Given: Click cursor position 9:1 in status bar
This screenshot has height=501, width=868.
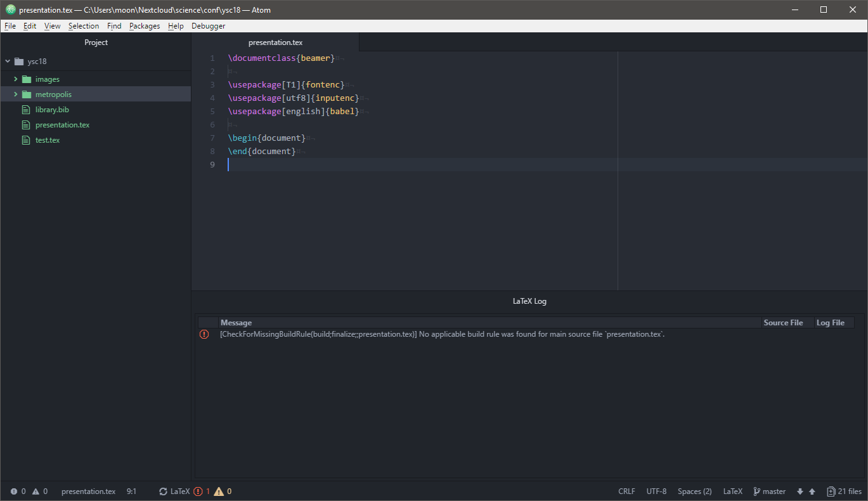Looking at the screenshot, I should click(x=131, y=491).
